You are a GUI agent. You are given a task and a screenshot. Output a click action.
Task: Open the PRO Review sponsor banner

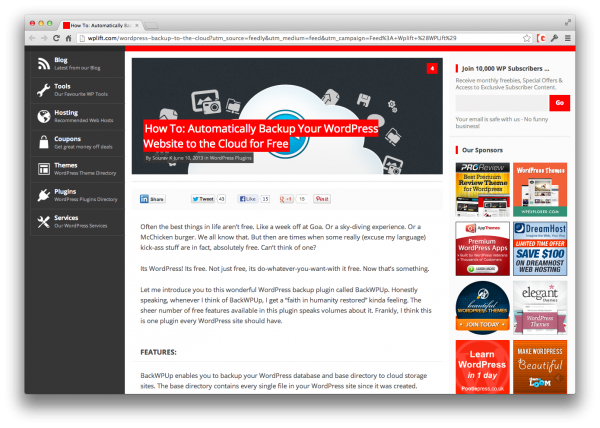pyautogui.click(x=483, y=190)
